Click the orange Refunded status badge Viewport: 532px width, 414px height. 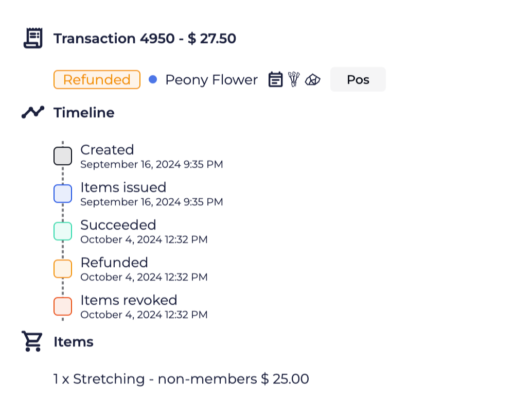(97, 80)
